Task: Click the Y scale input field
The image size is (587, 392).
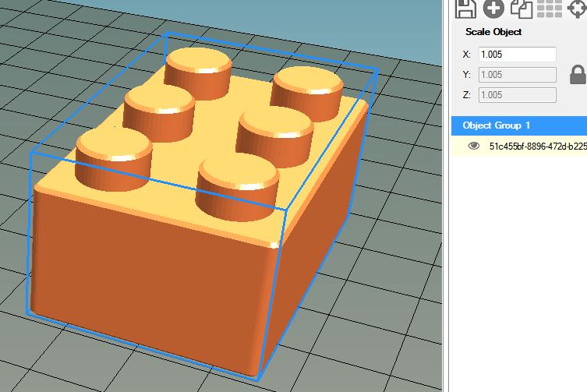Action: tap(518, 75)
